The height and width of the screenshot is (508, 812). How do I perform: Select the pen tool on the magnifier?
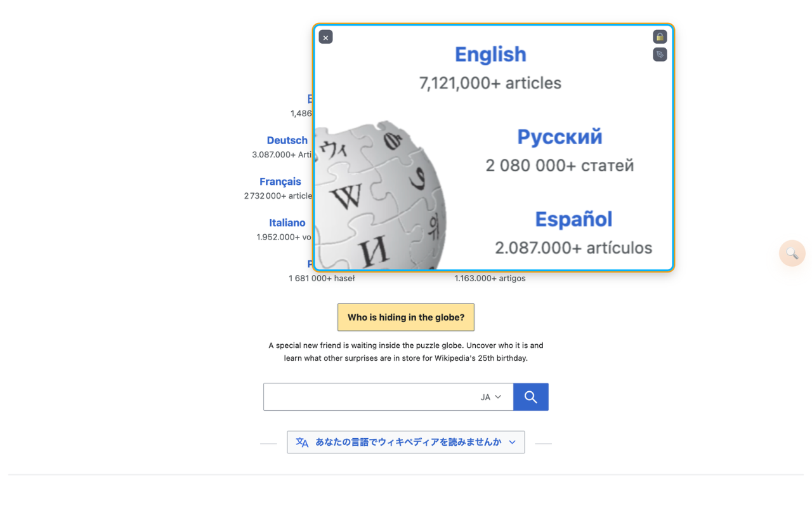point(660,55)
